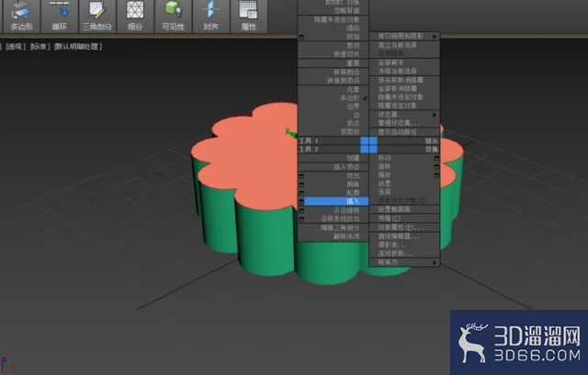The height and width of the screenshot is (375, 588).
Task: Open settings box next to 从边旋转
Action: pos(301,210)
